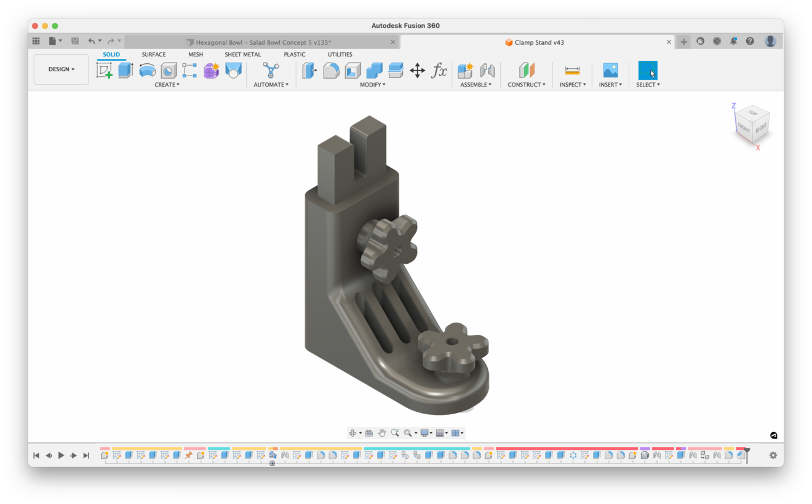
Task: Select the Fillet tool in Modify group
Action: pyautogui.click(x=330, y=71)
